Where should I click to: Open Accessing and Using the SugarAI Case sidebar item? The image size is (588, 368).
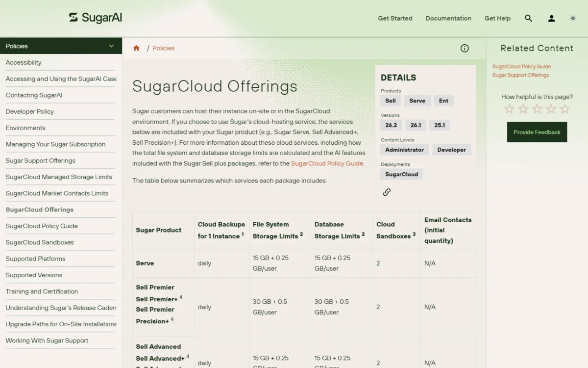[x=61, y=79]
